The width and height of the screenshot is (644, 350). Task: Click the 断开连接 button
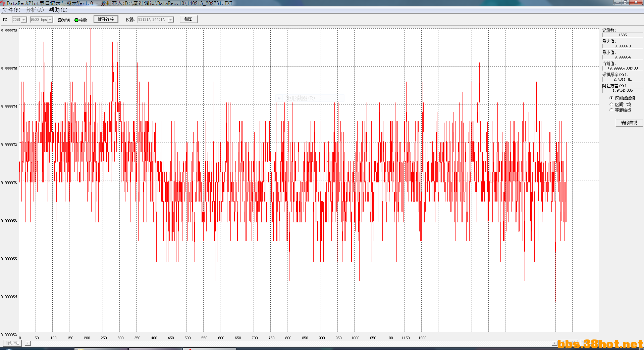pos(106,19)
